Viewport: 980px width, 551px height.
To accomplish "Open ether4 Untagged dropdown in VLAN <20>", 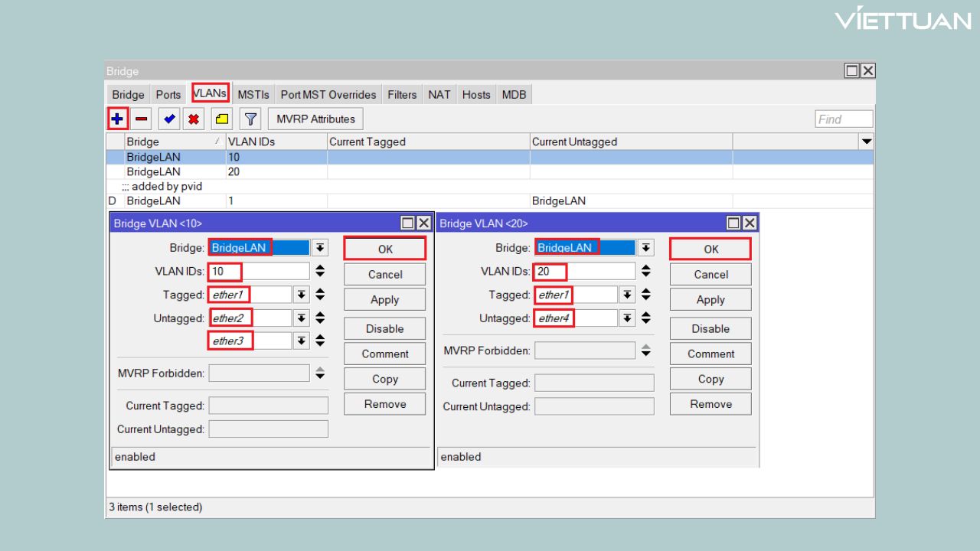I will [x=628, y=318].
